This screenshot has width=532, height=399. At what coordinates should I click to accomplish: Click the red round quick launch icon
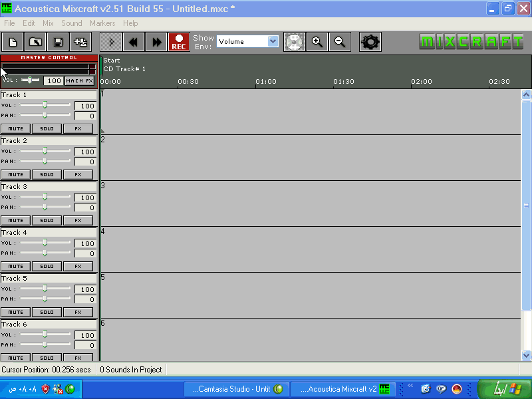457,389
